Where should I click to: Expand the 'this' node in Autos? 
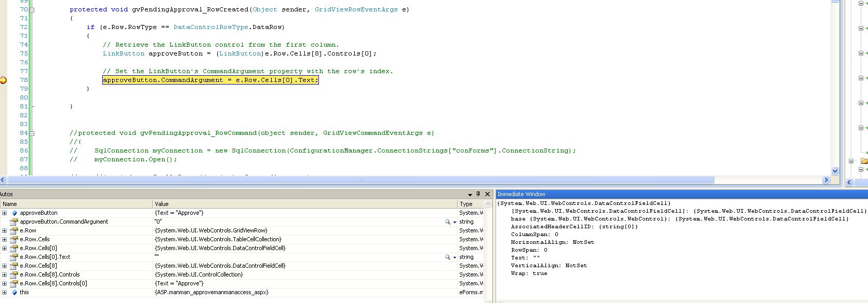pos(5,292)
